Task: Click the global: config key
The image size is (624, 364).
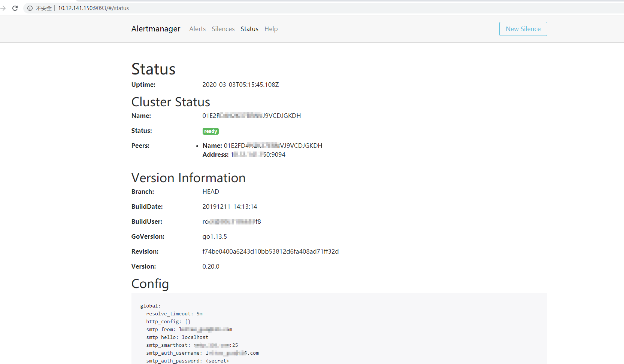Action: point(151,306)
